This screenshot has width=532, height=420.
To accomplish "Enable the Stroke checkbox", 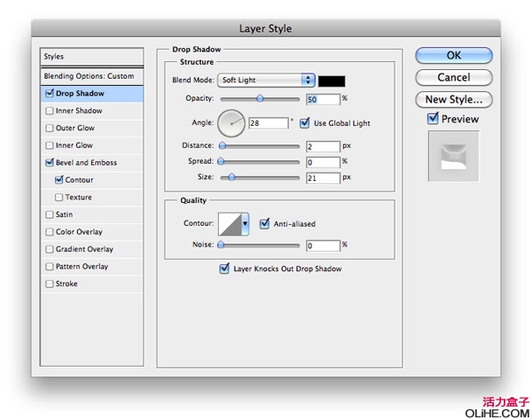I will [50, 284].
